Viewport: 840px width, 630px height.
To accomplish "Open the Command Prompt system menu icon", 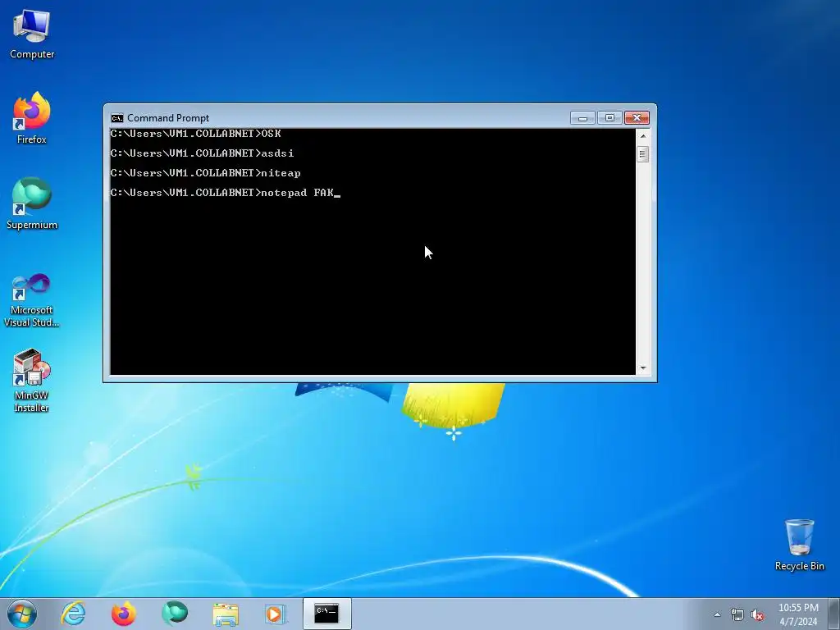I will point(116,118).
